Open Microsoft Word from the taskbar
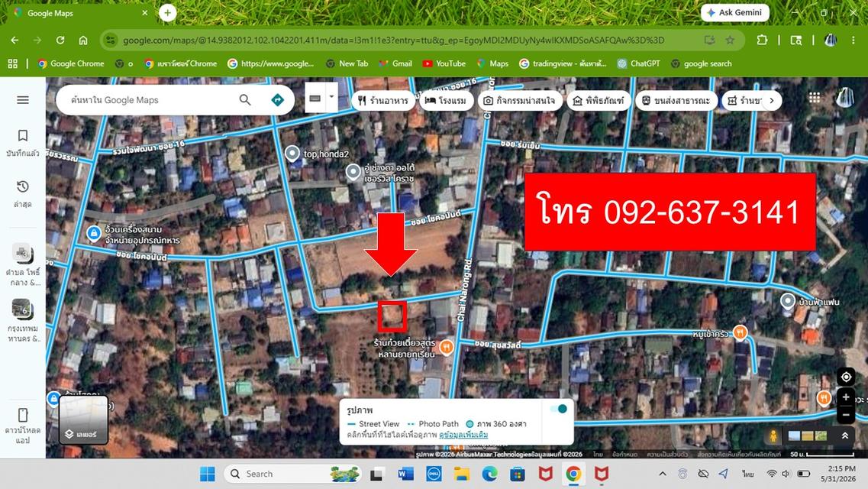 click(405, 474)
